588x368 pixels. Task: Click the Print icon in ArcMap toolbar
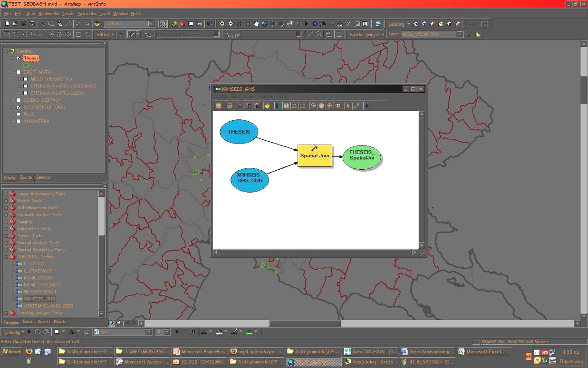click(x=32, y=24)
